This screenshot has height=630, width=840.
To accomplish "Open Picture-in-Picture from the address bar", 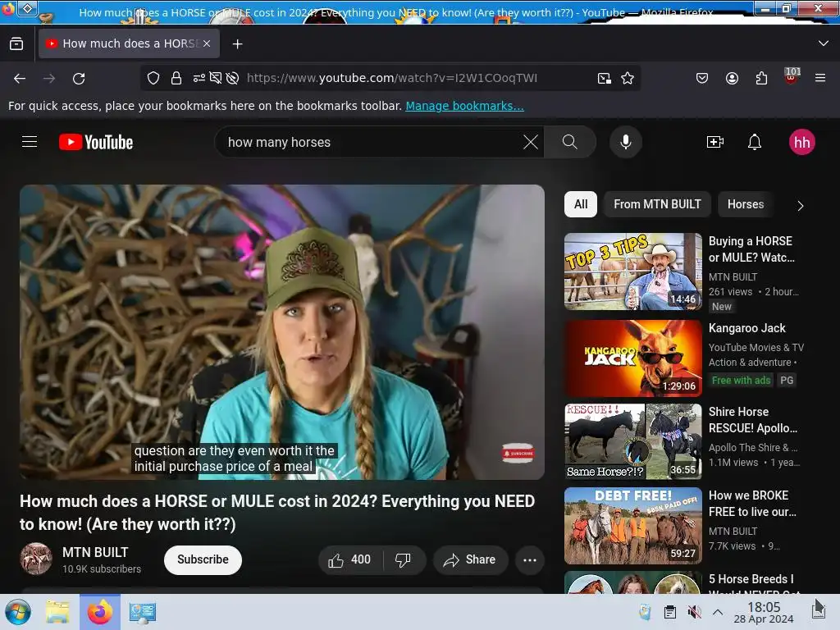I will click(605, 78).
